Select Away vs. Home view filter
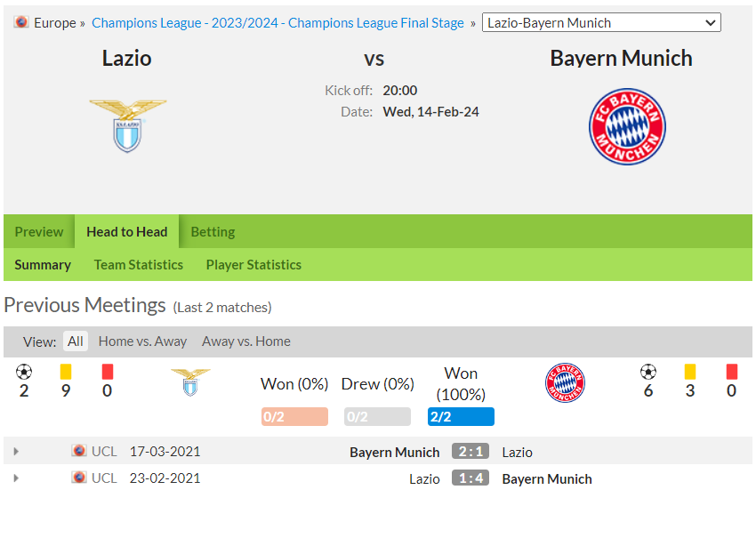756x546 pixels. pyautogui.click(x=245, y=341)
